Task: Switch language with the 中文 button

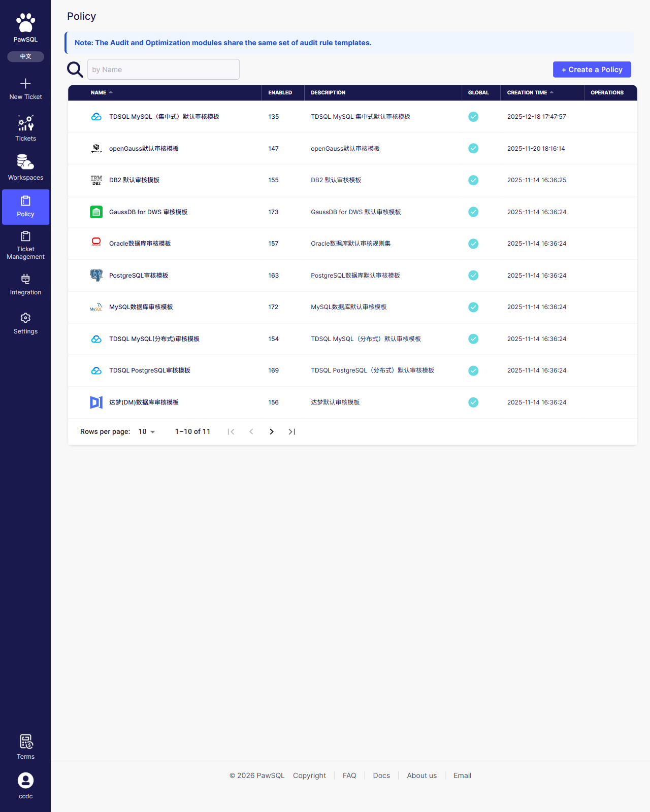Action: point(25,57)
